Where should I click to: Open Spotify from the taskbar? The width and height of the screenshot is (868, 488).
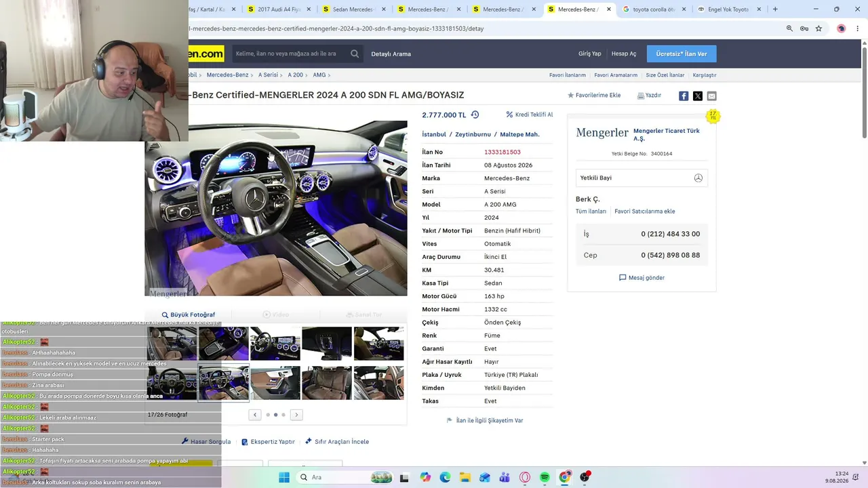click(x=545, y=477)
